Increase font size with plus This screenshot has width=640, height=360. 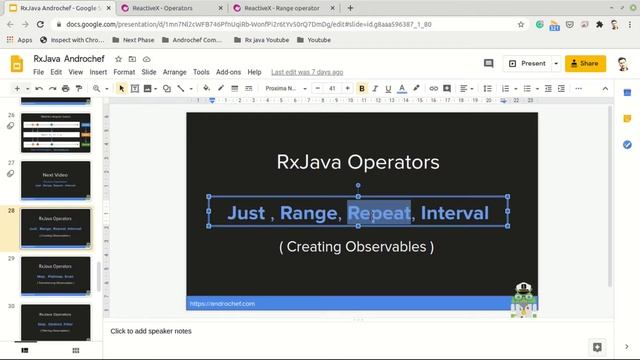[x=347, y=89]
